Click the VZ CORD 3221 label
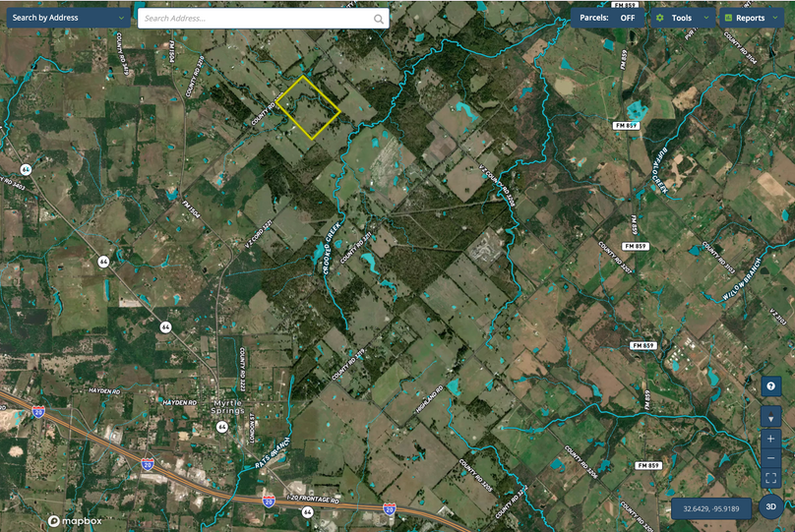The image size is (795, 532). click(259, 234)
